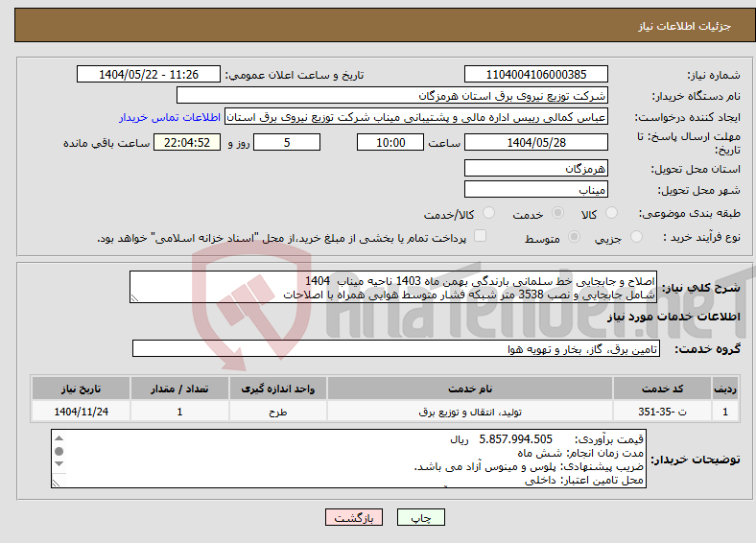
Task: Click the deadline date field 1404/05/28
Action: tap(535, 142)
